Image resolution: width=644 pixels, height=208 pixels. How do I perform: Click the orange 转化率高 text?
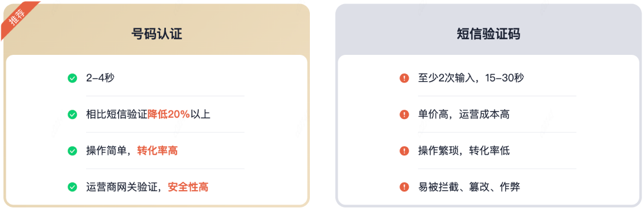pos(157,151)
